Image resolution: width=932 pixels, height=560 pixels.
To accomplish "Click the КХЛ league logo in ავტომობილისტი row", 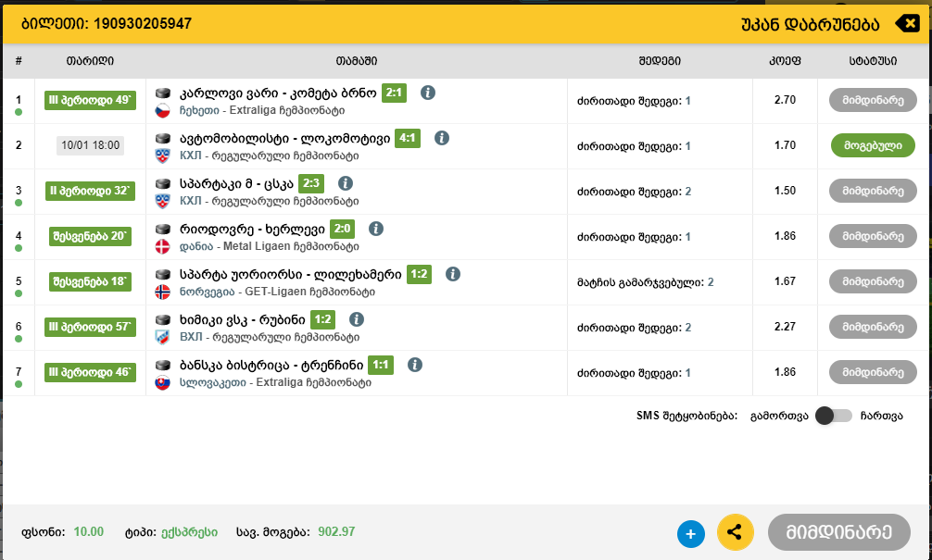I will (162, 156).
